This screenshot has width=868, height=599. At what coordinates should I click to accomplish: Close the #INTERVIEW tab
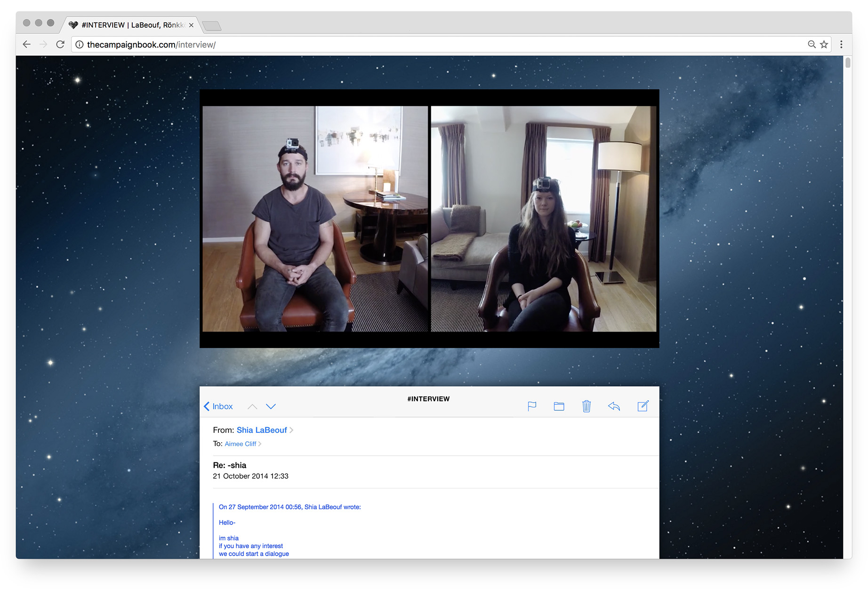[x=191, y=25]
